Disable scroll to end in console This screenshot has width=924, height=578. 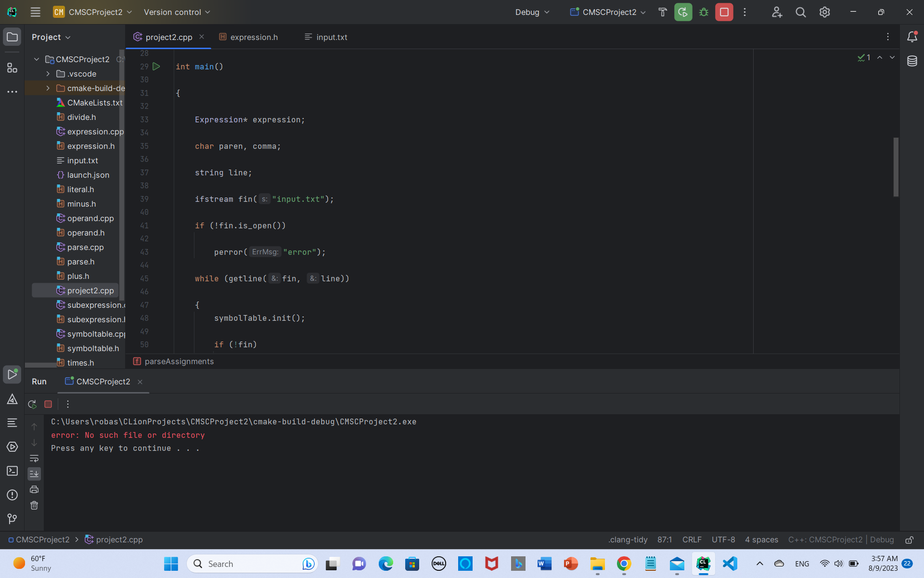tap(34, 473)
